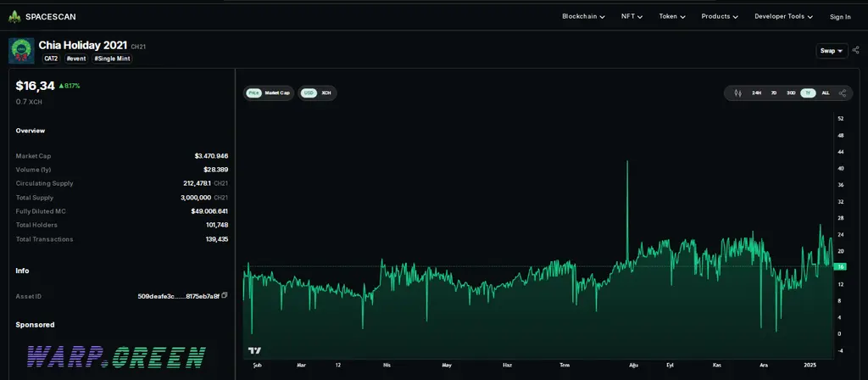The width and height of the screenshot is (868, 380).
Task: Select the Price chart toggle
Action: click(253, 93)
